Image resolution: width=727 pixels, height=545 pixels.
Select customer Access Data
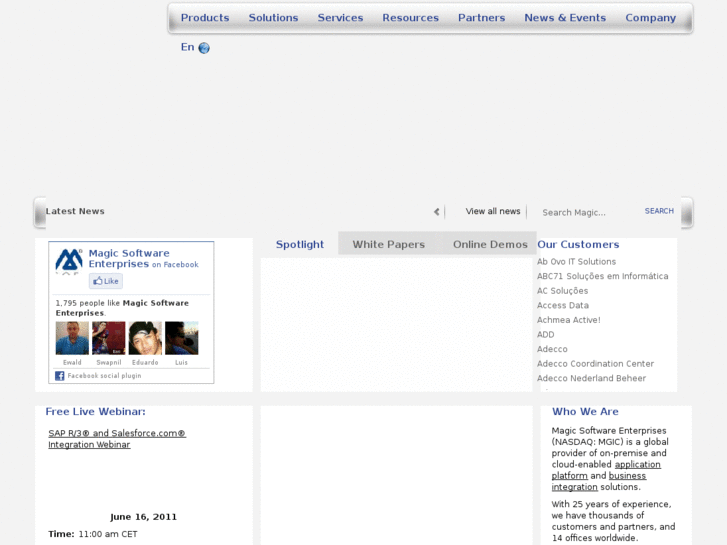pyautogui.click(x=563, y=305)
